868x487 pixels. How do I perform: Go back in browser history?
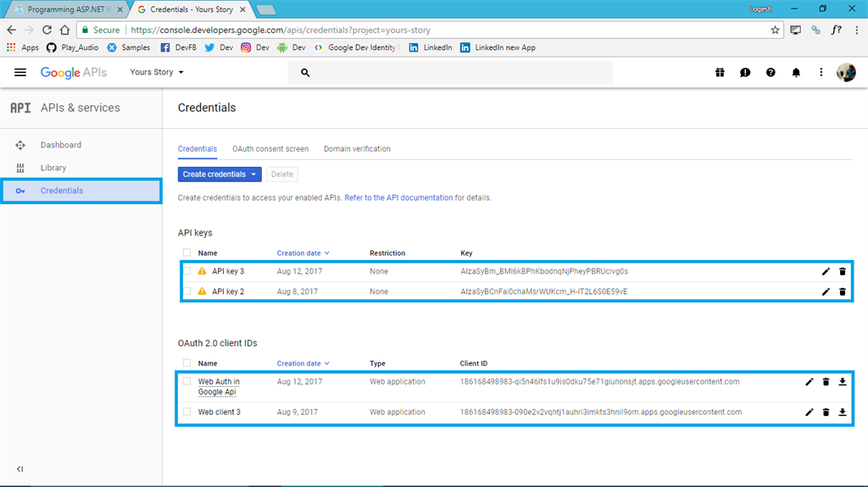(x=12, y=30)
